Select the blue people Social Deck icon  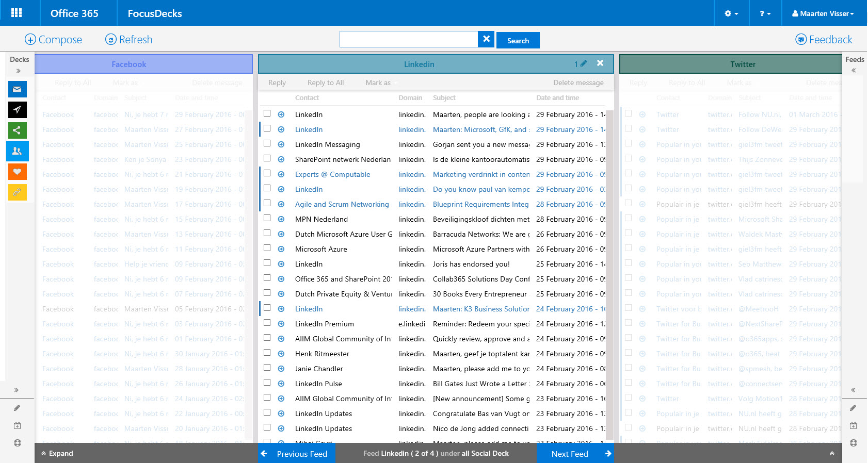(17, 151)
